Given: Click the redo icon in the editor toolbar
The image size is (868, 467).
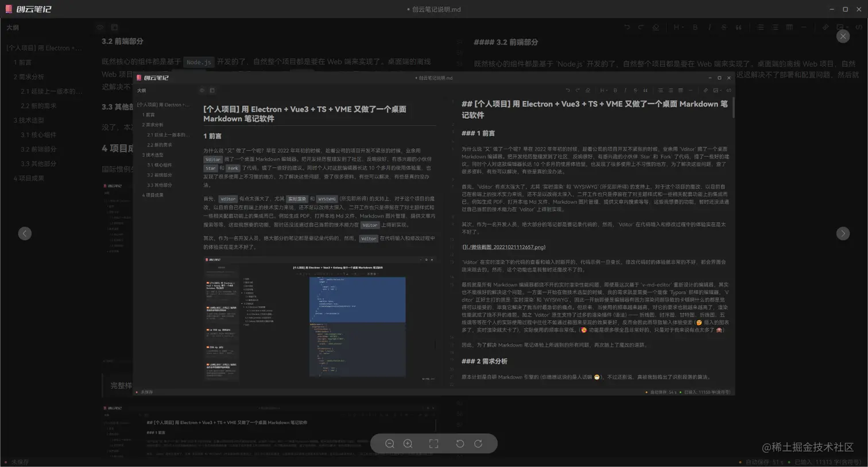Looking at the screenshot, I should [641, 27].
